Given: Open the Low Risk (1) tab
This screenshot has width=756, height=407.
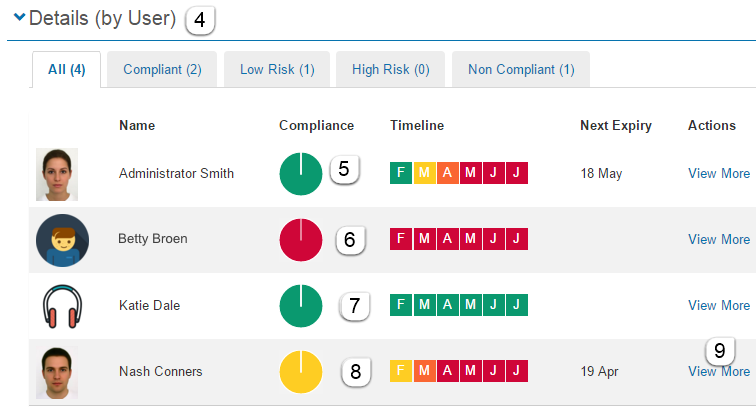Looking at the screenshot, I should [277, 70].
